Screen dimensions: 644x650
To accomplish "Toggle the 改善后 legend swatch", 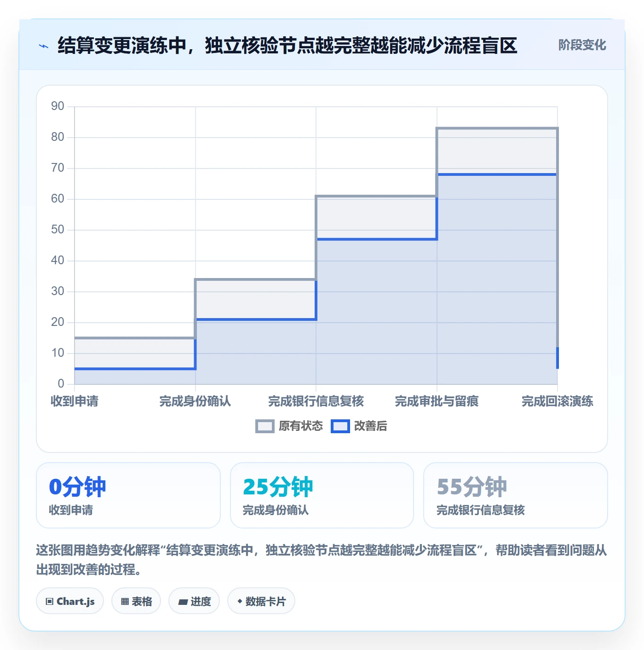I will 340,426.
